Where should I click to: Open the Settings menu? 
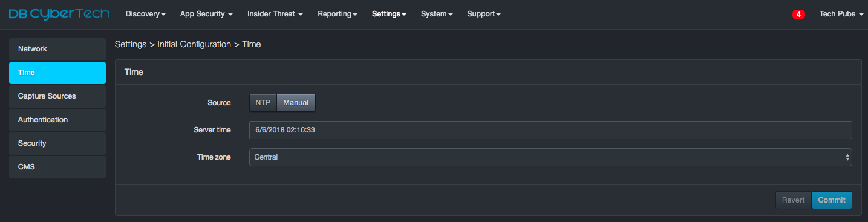pos(389,14)
